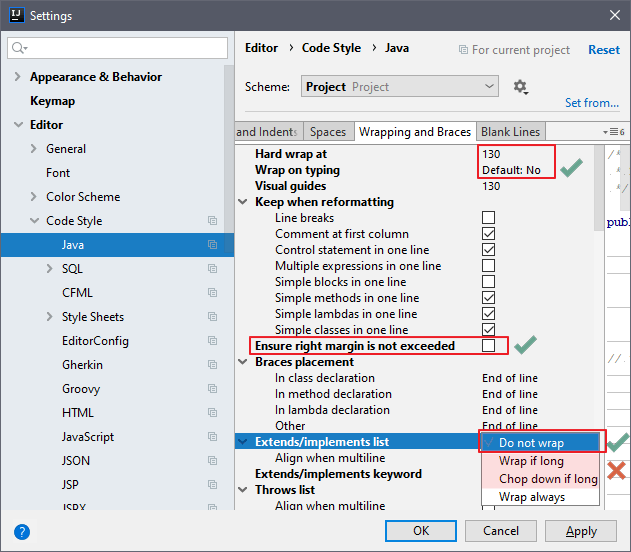631x552 pixels.
Task: Uncheck Comment at first column
Action: tap(489, 234)
